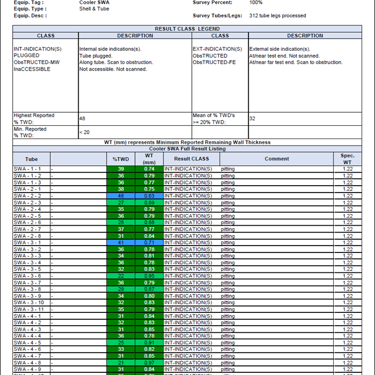Click 'Cooler SWA Full Result Listing' title
Image resolution: width=375 pixels, height=375 pixels.
(187, 149)
